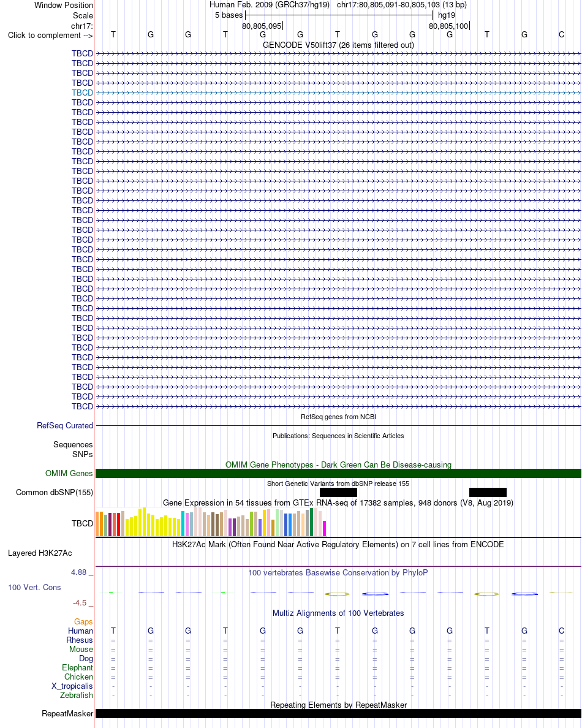Viewport: 582px width, 728px height.
Task: Open the 'RefSeq genes from NCBI' track title
Action: point(338,417)
